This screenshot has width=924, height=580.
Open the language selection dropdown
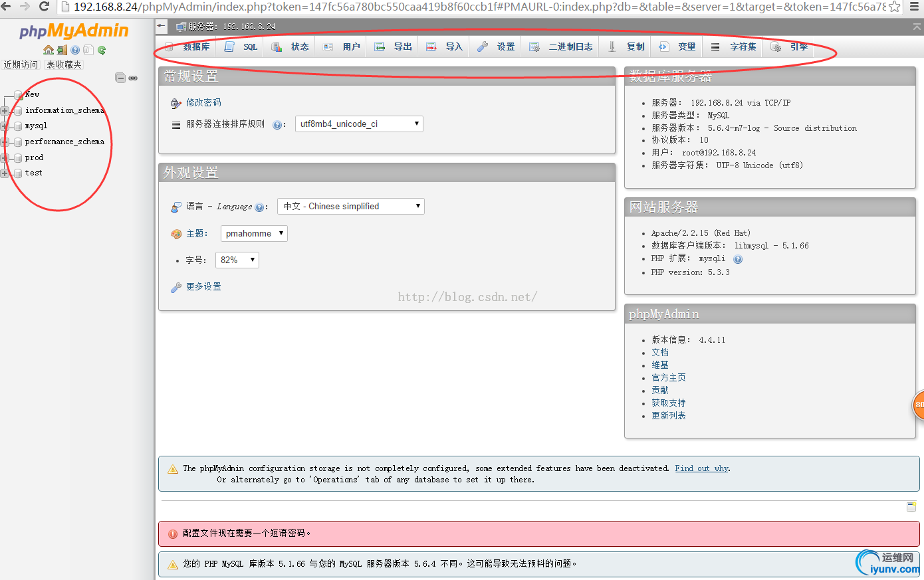[x=351, y=207]
